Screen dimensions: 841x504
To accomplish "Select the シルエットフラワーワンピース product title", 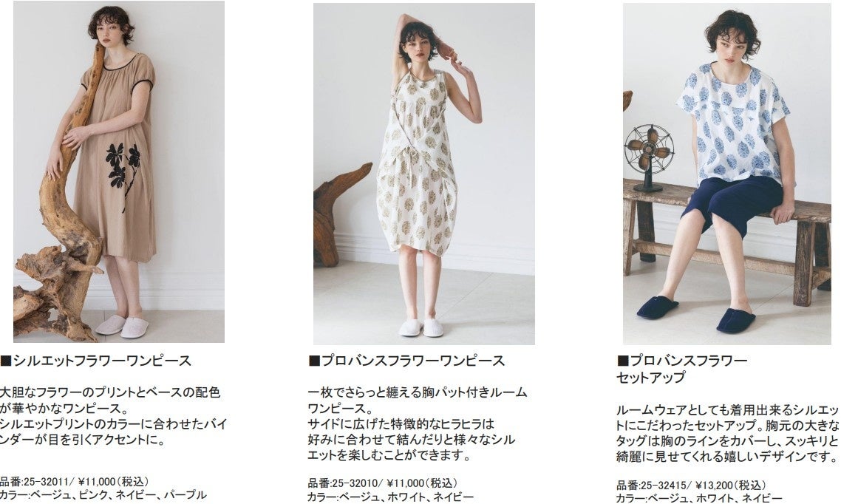I will tap(96, 361).
